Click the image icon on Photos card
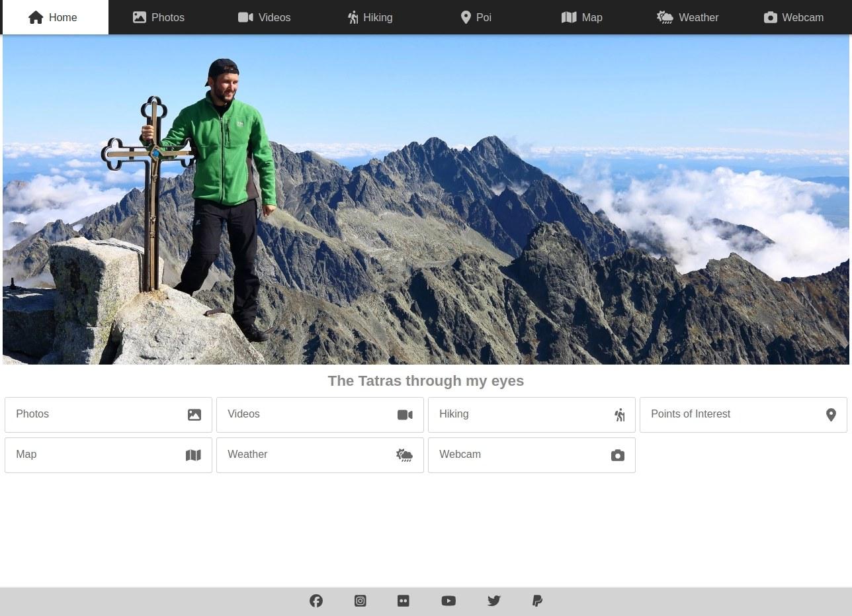The height and width of the screenshot is (616, 852). tap(194, 415)
